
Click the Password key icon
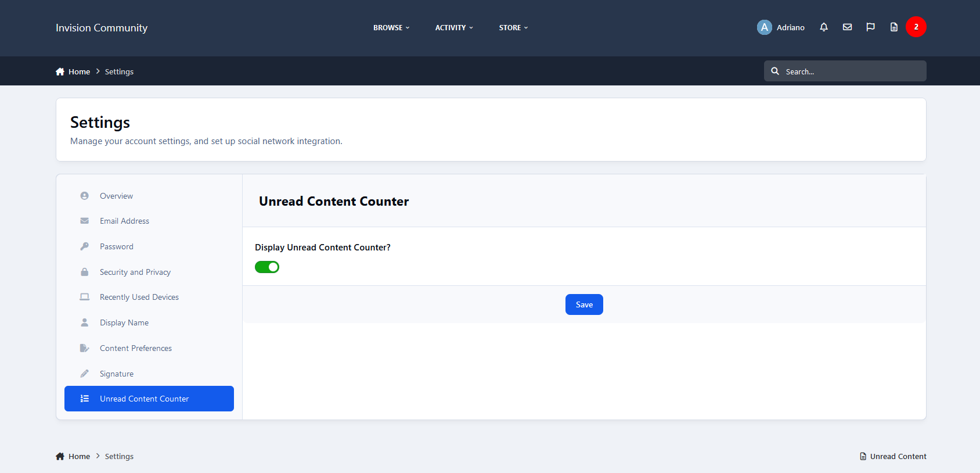click(85, 246)
